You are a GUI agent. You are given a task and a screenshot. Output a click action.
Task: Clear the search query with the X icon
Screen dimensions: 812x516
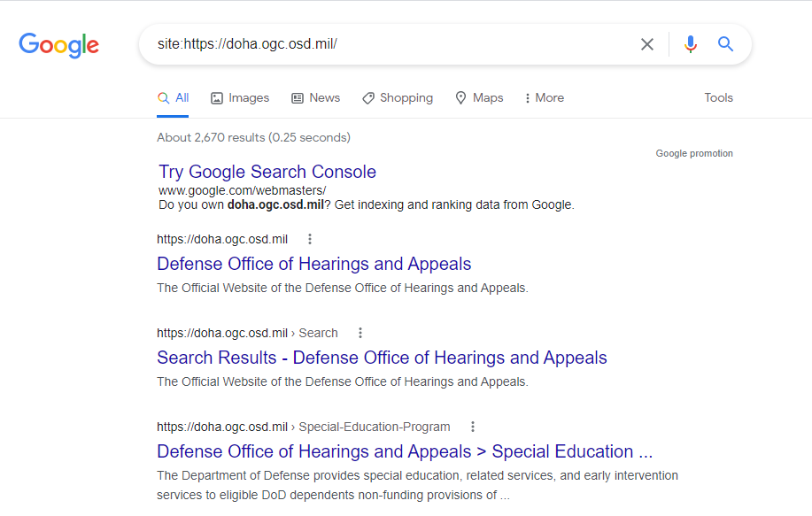tap(646, 43)
